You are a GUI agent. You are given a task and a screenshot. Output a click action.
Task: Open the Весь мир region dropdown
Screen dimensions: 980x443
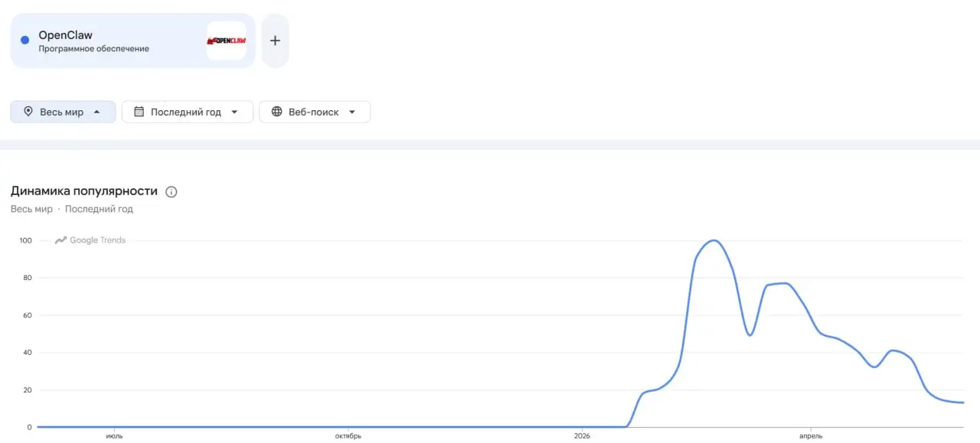click(x=63, y=112)
